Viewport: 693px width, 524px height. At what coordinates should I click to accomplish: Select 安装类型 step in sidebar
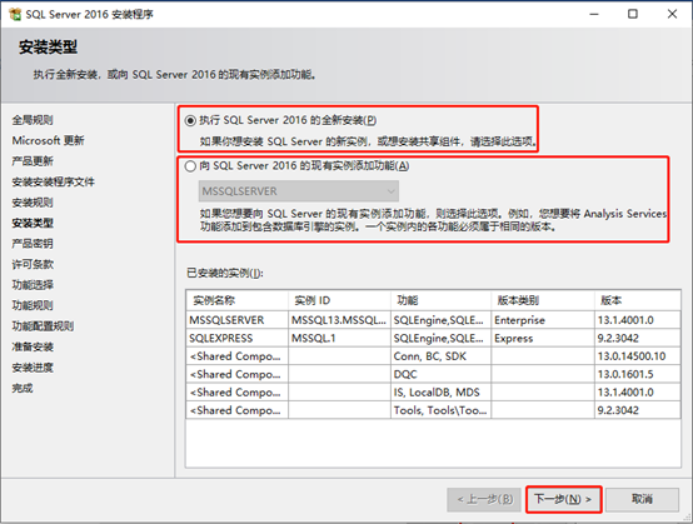32,223
